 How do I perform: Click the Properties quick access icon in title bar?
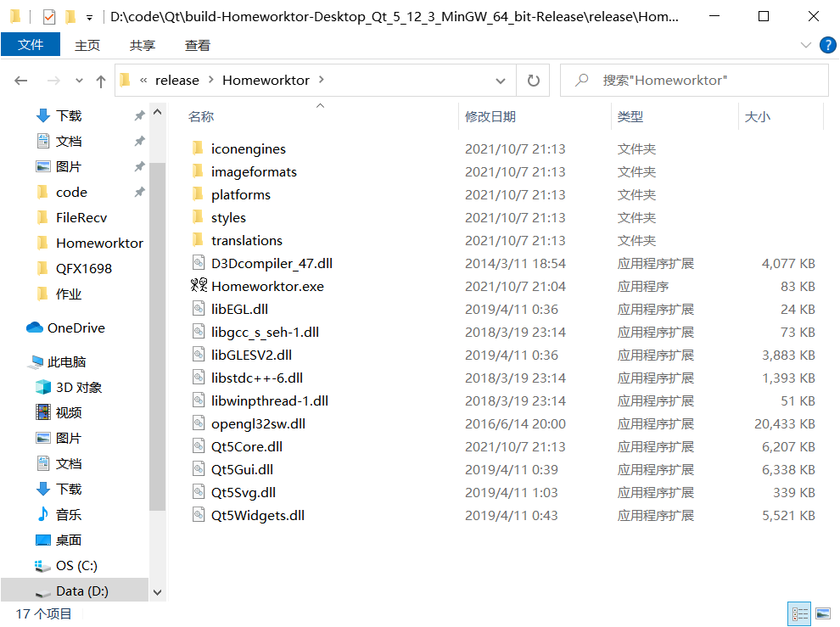(x=48, y=17)
